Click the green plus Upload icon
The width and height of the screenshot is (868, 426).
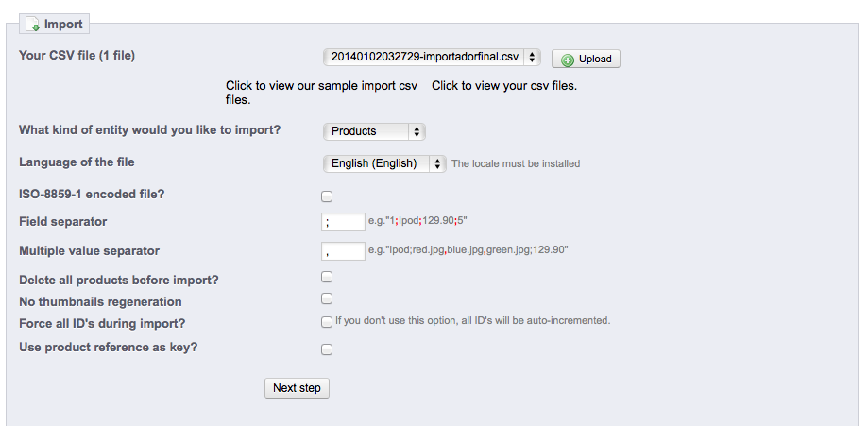tap(568, 60)
